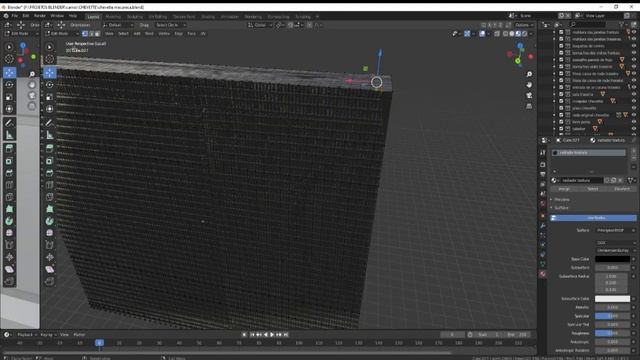
Task: Click the Use Nodes button
Action: point(593,218)
